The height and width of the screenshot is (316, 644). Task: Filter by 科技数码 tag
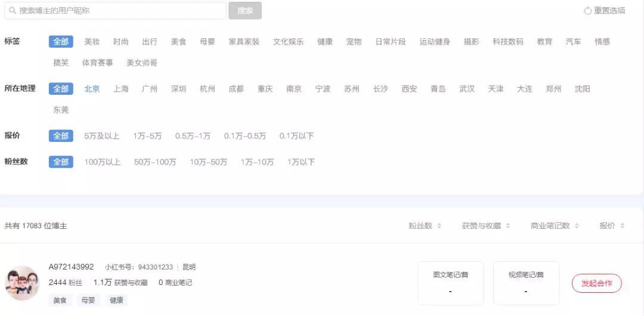pyautogui.click(x=508, y=42)
